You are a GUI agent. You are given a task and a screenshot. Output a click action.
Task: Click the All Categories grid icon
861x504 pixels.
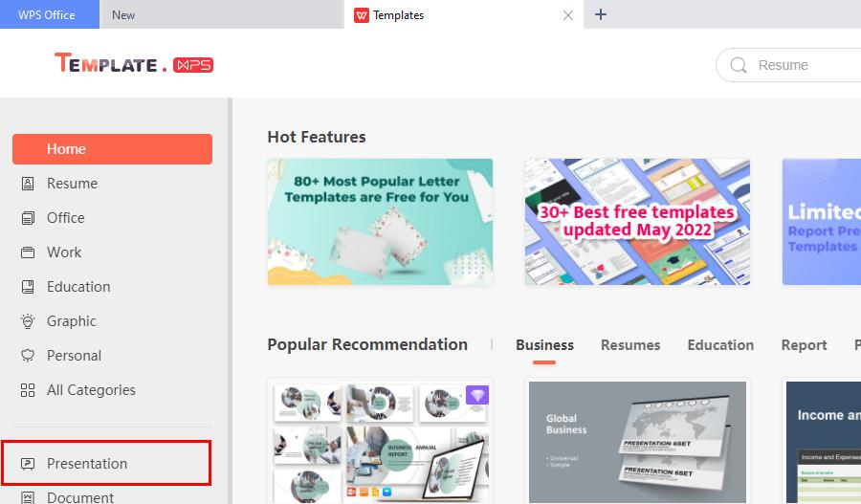28,390
